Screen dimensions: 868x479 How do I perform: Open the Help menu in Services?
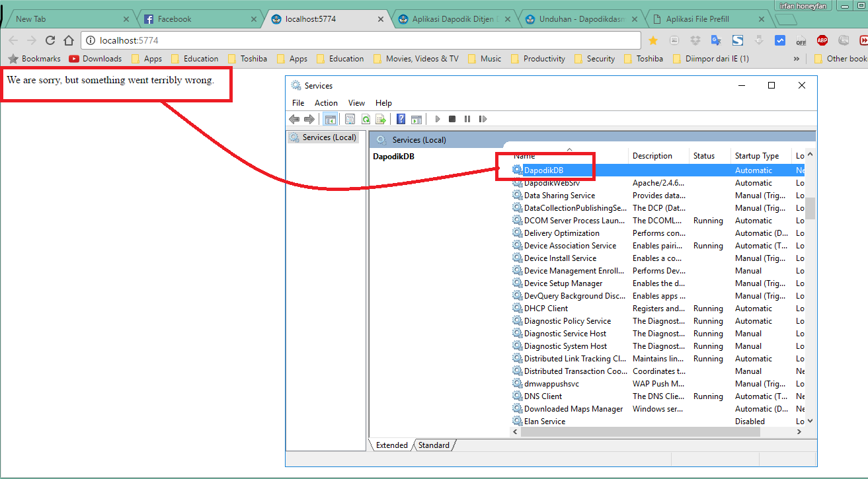pos(383,103)
